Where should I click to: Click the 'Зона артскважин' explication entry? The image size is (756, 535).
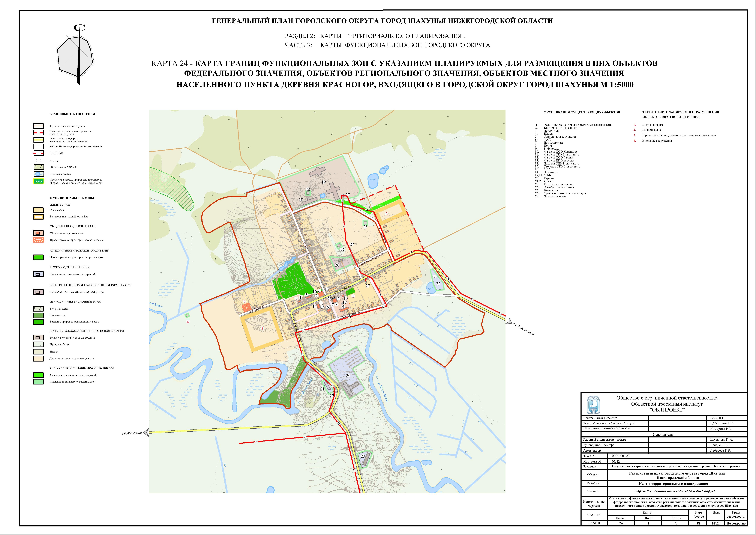click(555, 196)
